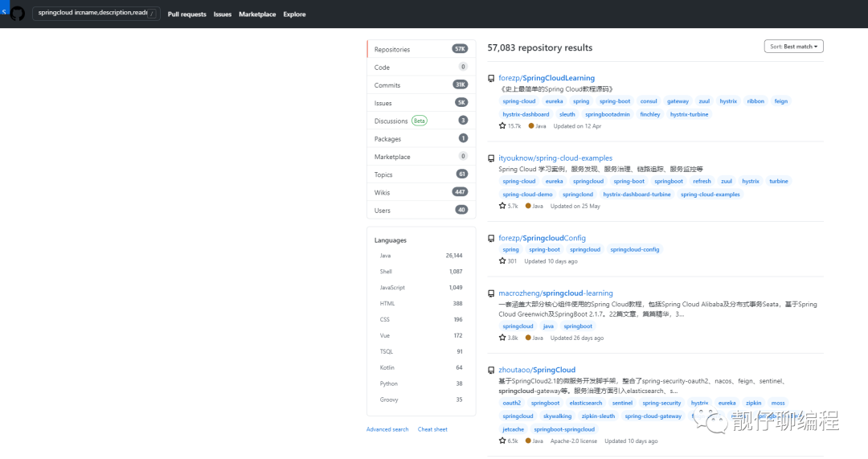Open the macrozheng/springcloud-learning repository
This screenshot has width=868, height=459.
coord(556,293)
